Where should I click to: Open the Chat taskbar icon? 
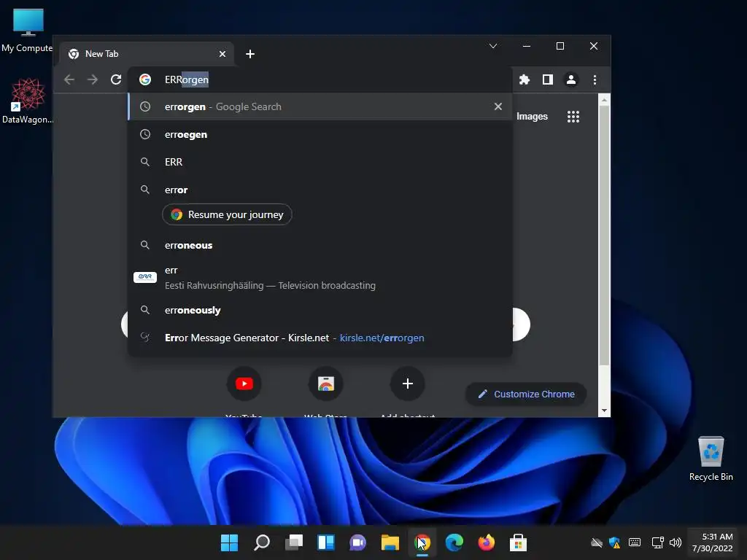click(357, 542)
